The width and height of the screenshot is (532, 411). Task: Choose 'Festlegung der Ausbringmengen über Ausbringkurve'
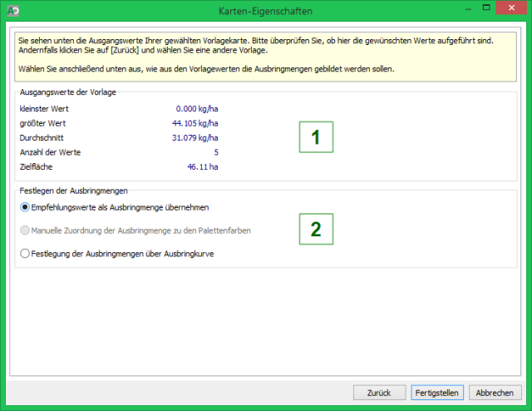[x=25, y=254]
